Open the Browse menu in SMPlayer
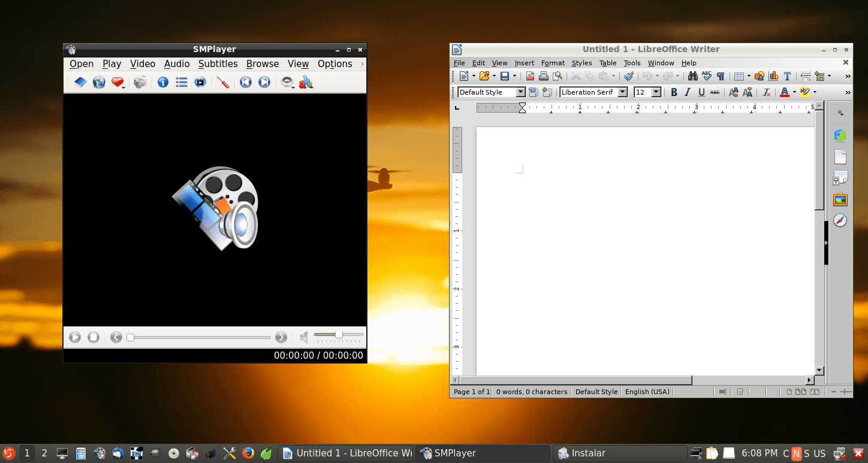 [263, 64]
